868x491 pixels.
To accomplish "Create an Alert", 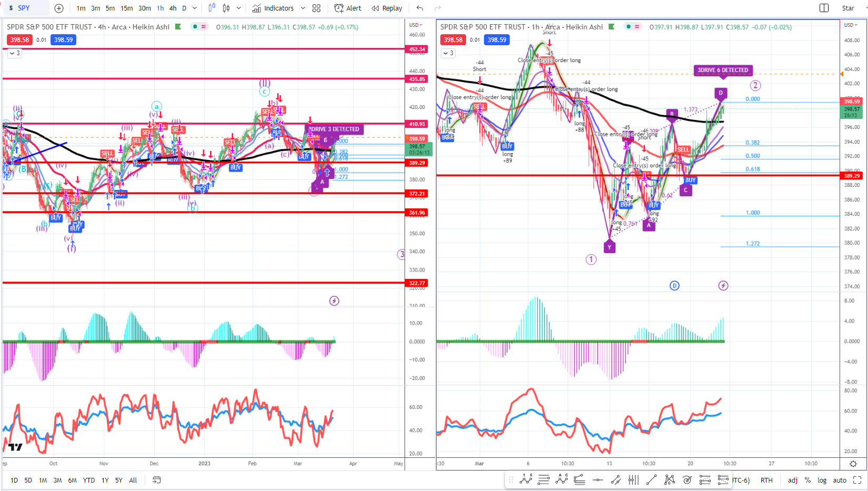I will coord(348,8).
